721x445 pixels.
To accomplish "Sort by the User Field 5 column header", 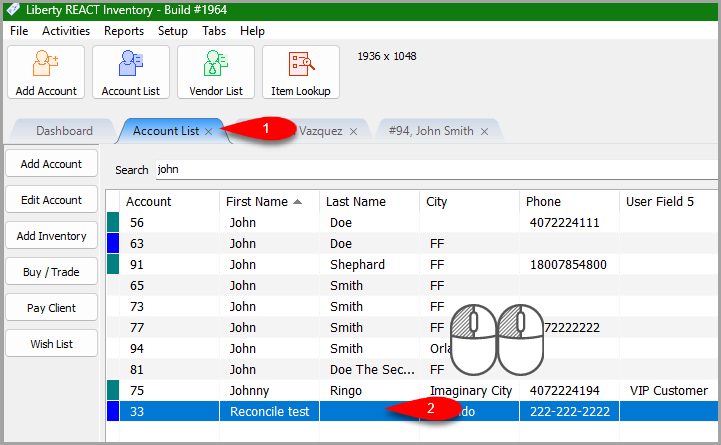I will 669,201.
